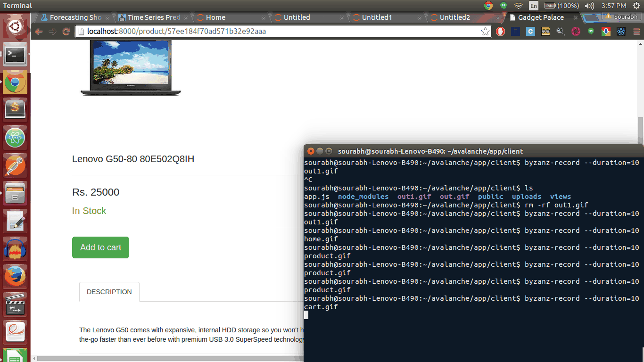Open LibreOffice Calc from launcher

(16, 355)
